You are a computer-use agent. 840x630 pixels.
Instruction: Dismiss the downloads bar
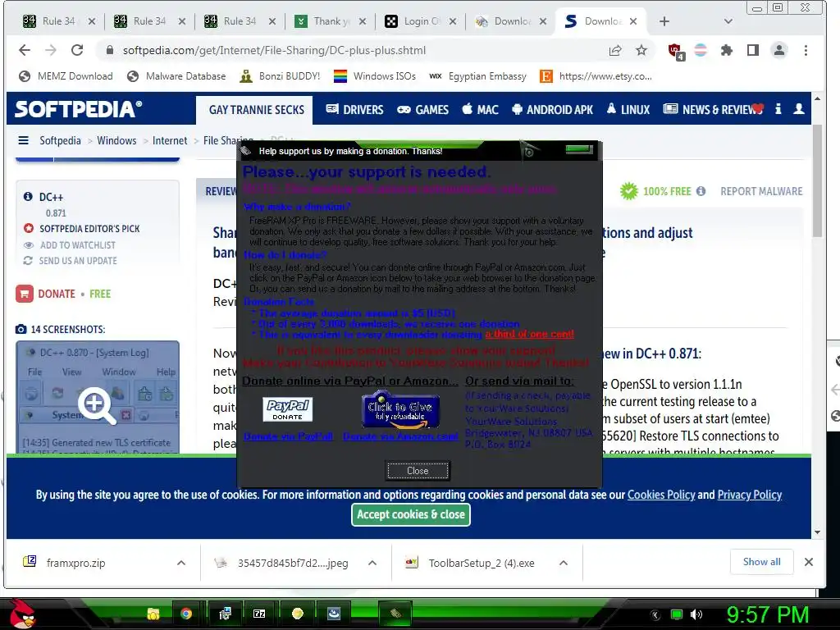point(809,562)
